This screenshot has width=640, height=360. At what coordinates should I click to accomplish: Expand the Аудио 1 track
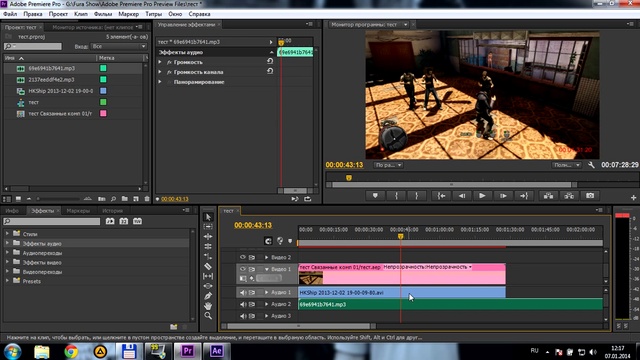click(267, 292)
